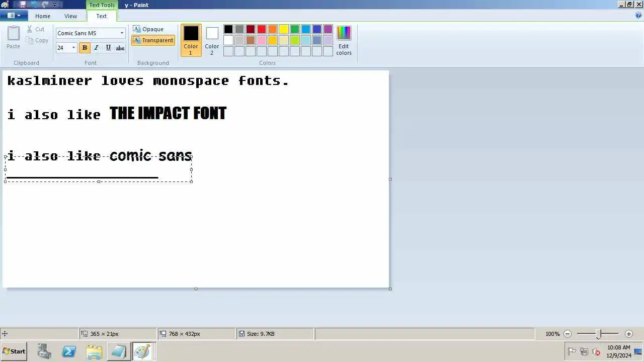Expand the Comic Sans MS font family list
This screenshot has width=644, height=362.
click(x=122, y=33)
